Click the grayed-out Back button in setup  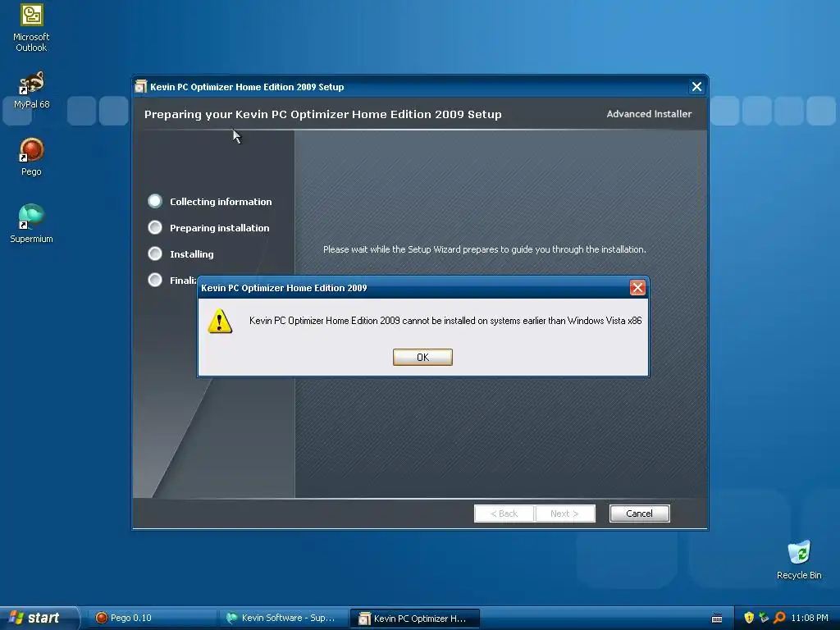pos(504,514)
